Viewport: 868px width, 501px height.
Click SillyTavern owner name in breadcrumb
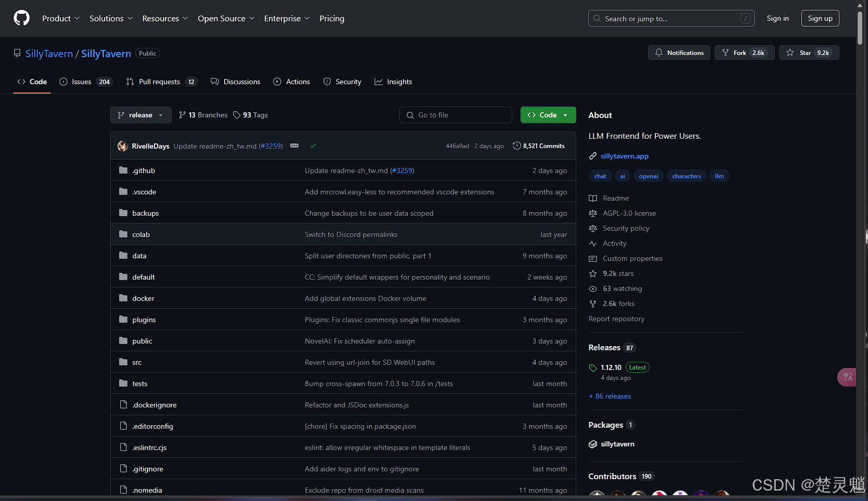(49, 54)
